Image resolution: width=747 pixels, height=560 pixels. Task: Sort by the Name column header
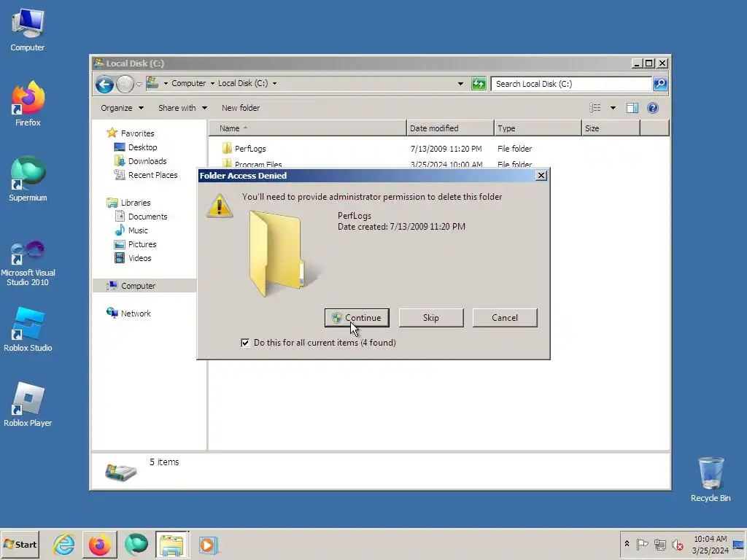pos(308,128)
